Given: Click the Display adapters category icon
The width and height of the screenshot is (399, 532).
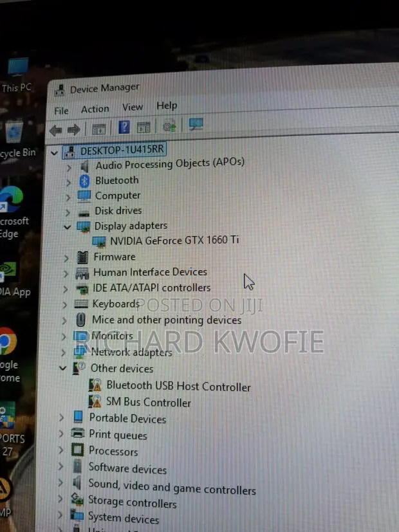Looking at the screenshot, I should point(84,226).
